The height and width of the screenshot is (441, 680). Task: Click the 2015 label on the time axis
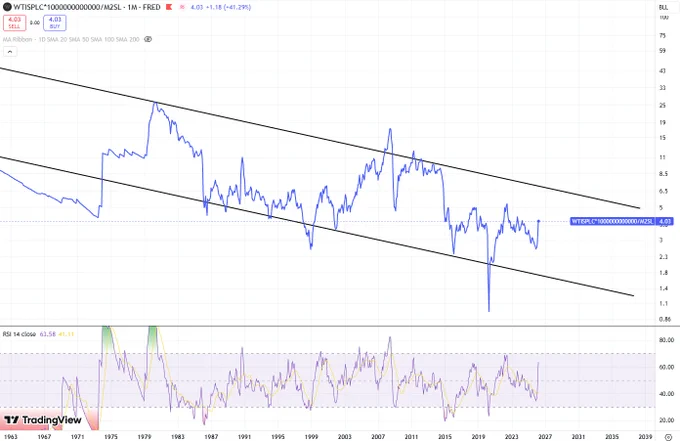pyautogui.click(x=445, y=436)
